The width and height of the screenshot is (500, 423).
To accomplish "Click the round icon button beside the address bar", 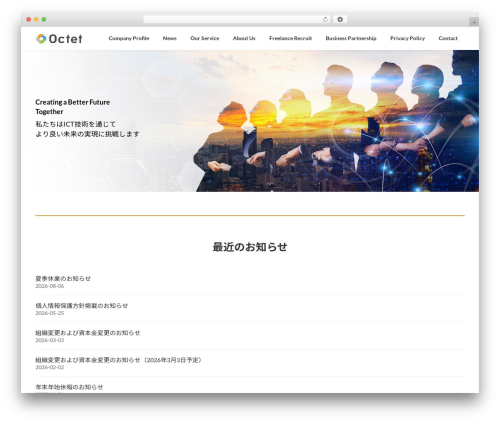I will coord(340,19).
